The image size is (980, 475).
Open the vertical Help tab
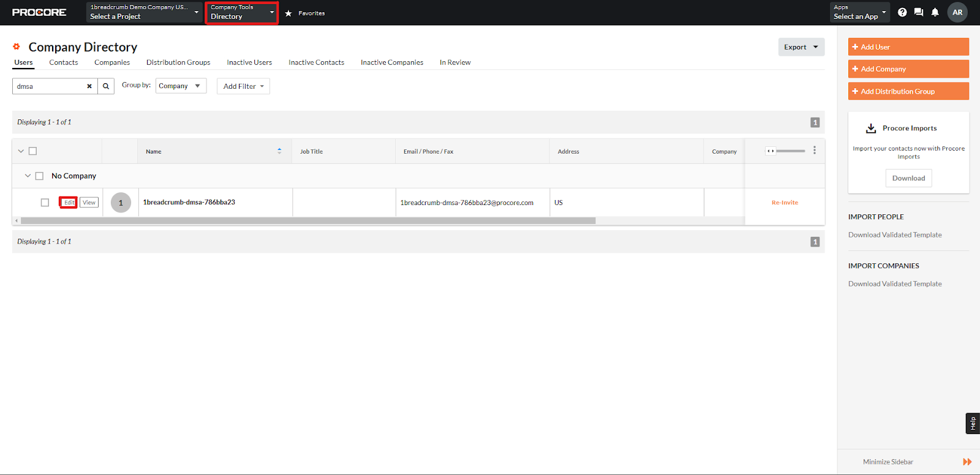click(x=973, y=423)
